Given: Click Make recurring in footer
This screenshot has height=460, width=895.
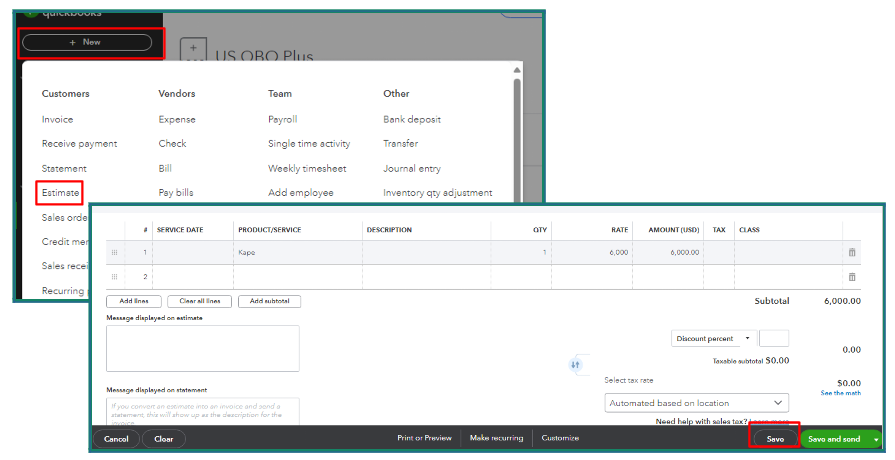Looking at the screenshot, I should point(497,438).
